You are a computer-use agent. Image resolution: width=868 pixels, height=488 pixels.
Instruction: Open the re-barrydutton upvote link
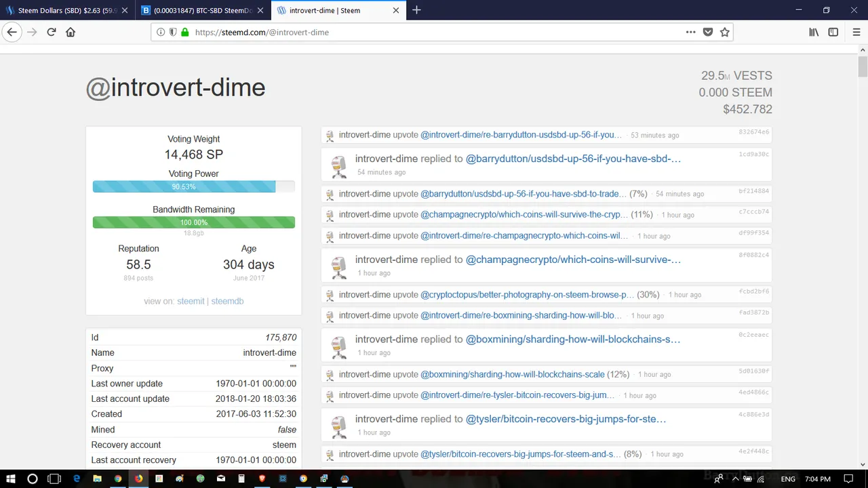pos(521,135)
